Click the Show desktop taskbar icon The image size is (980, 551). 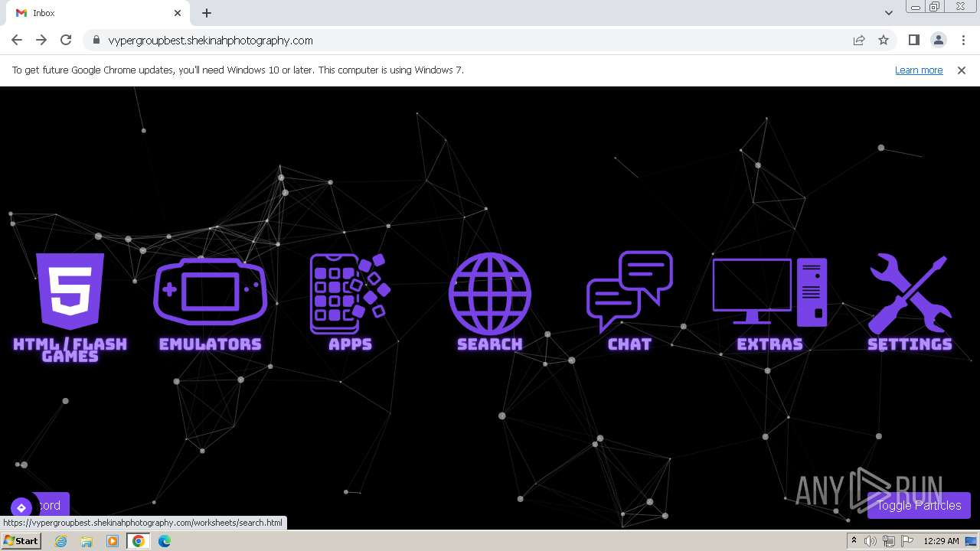coord(971,541)
